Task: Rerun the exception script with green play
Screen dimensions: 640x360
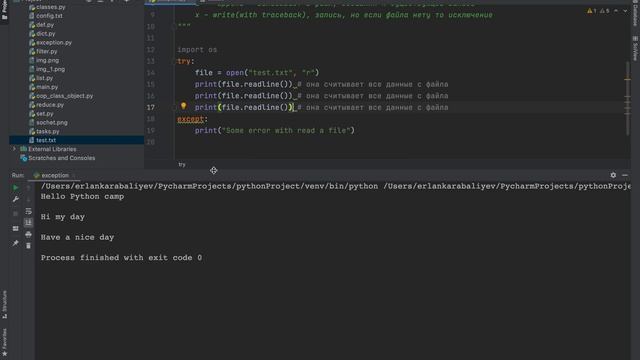Action: click(16, 188)
